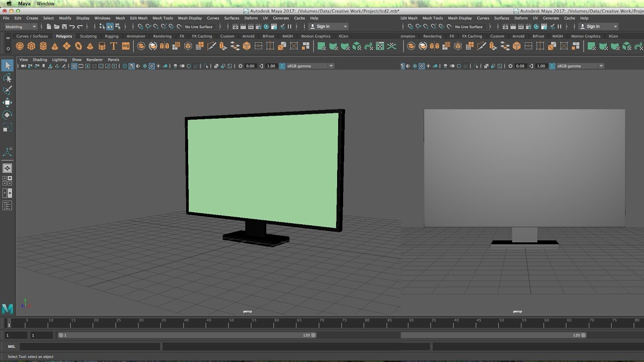
Task: Click the orange SVG shelf icon
Action: click(x=125, y=46)
